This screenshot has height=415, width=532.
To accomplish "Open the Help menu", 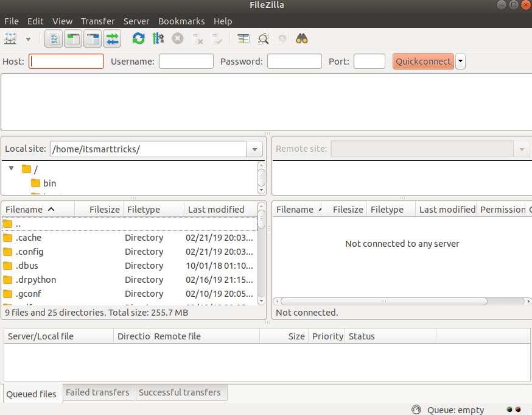I will coord(223,21).
